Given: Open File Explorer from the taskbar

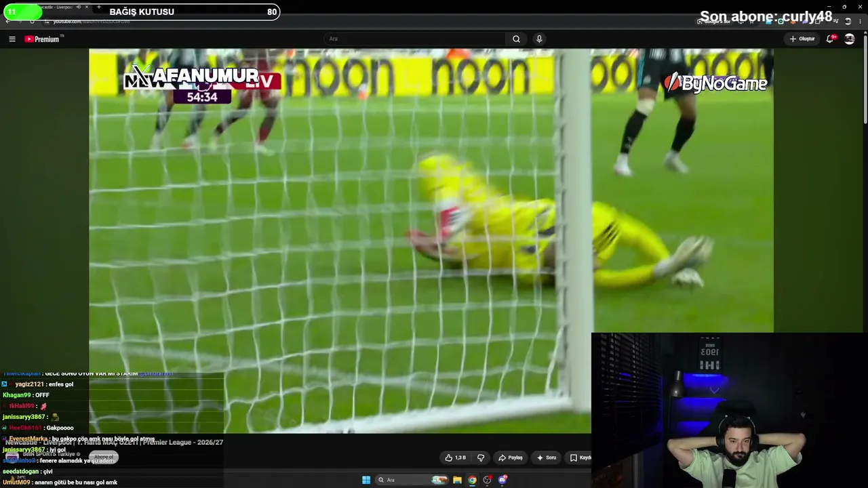Looking at the screenshot, I should point(458,480).
